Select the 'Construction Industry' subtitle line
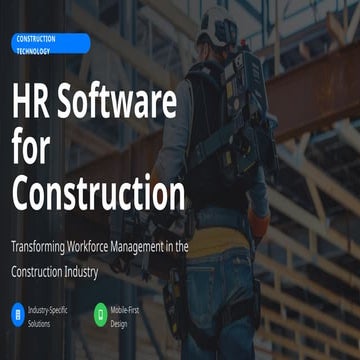This screenshot has width=360, height=360. 55,272
